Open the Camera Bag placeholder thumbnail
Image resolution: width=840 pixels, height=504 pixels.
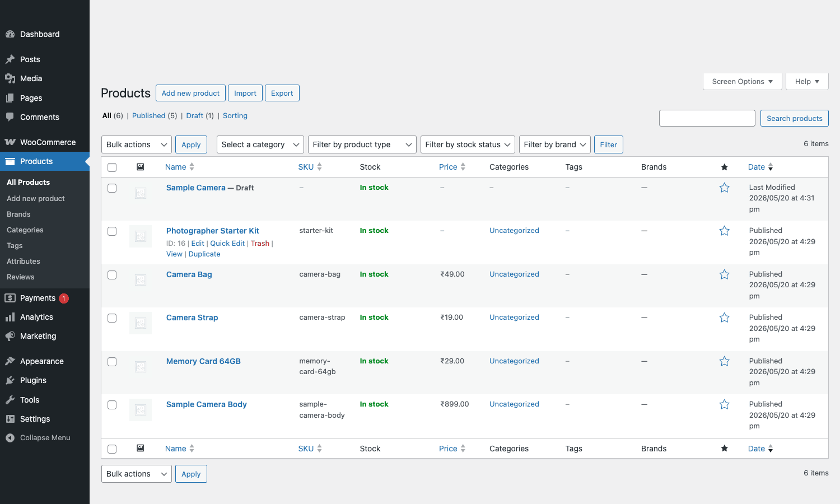141,280
